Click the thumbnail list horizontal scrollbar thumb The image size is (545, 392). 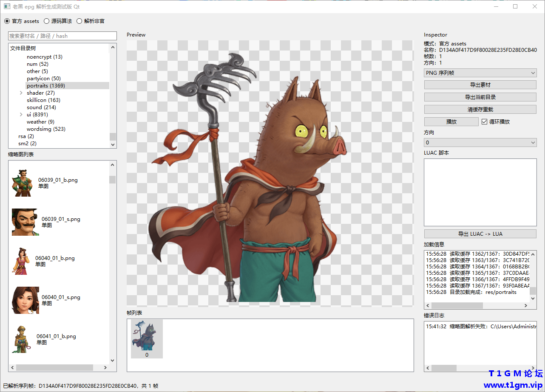point(54,368)
